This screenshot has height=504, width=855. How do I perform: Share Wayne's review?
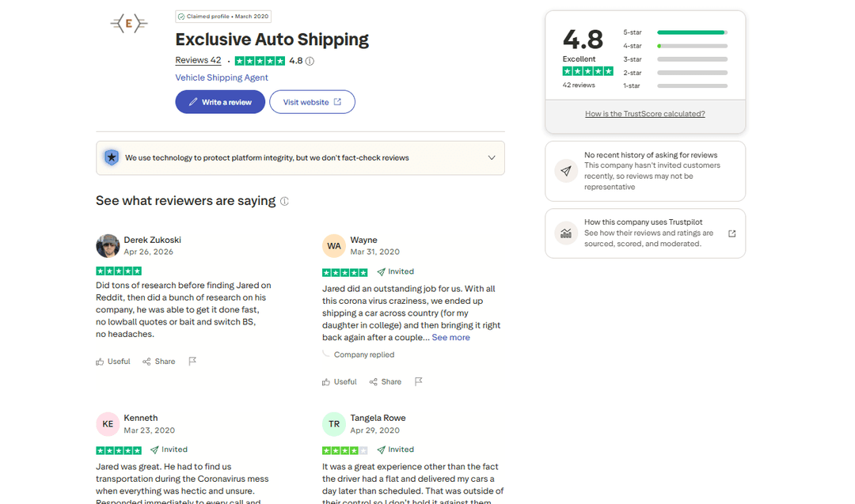click(x=385, y=382)
